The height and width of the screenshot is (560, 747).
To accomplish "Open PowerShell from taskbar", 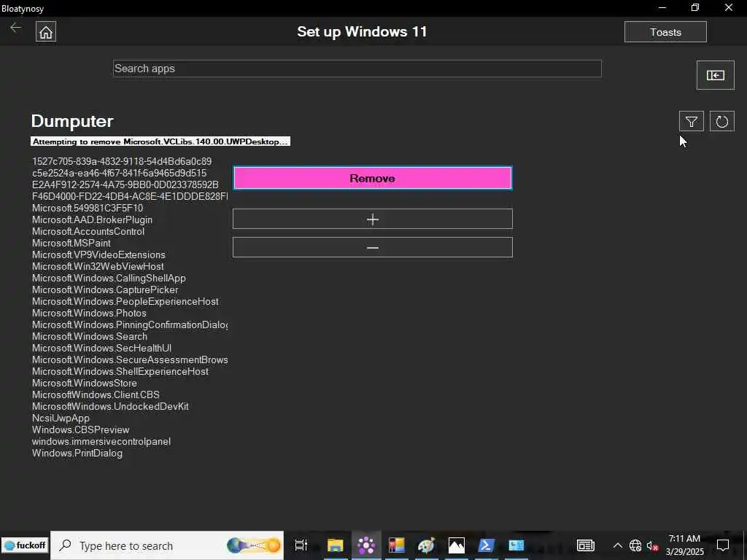I will coord(487,545).
